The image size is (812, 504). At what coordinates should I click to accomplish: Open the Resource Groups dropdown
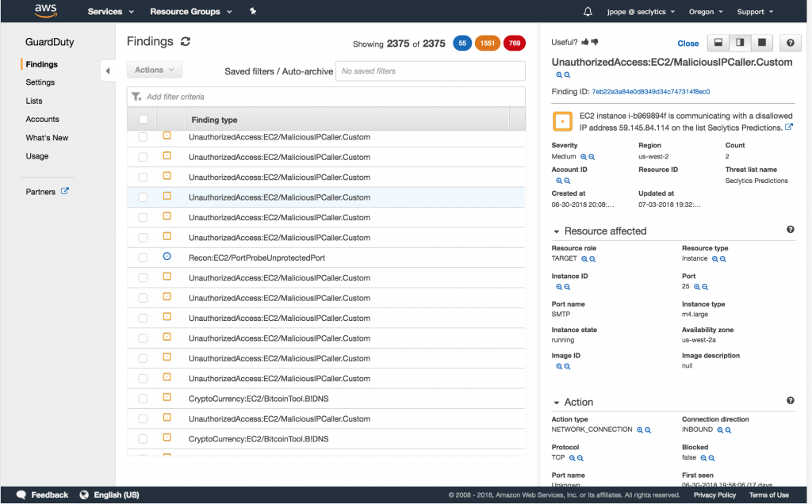190,11
